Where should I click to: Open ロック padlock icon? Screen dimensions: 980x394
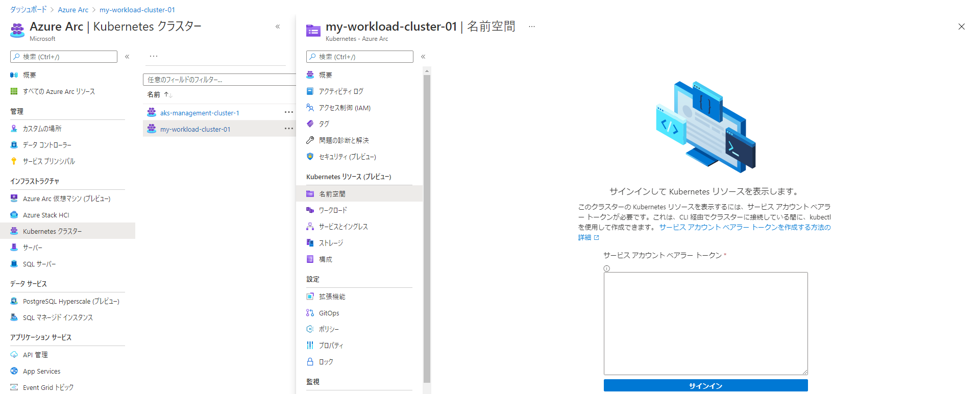(310, 362)
